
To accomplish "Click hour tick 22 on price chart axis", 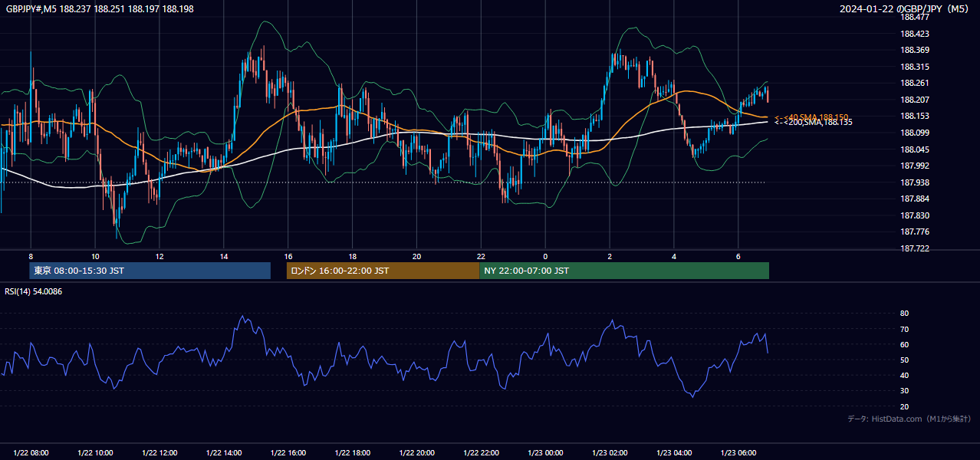I will pos(482,256).
